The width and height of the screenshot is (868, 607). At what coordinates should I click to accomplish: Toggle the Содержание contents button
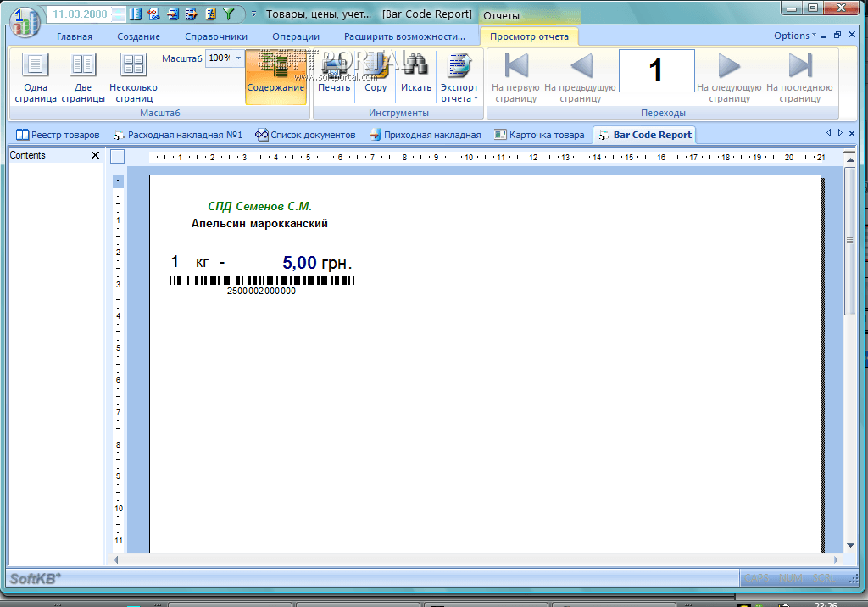pyautogui.click(x=275, y=77)
